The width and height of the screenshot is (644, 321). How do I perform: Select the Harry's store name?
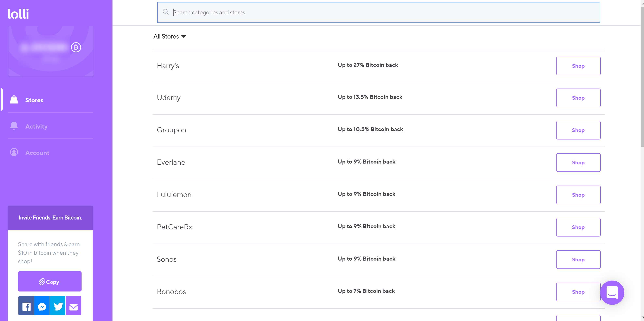coord(168,66)
